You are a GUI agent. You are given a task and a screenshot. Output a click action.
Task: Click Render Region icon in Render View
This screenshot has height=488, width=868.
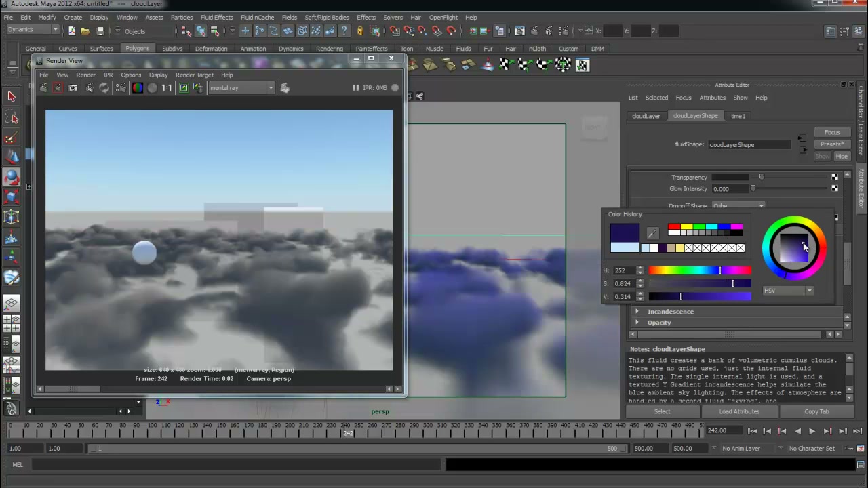[58, 88]
